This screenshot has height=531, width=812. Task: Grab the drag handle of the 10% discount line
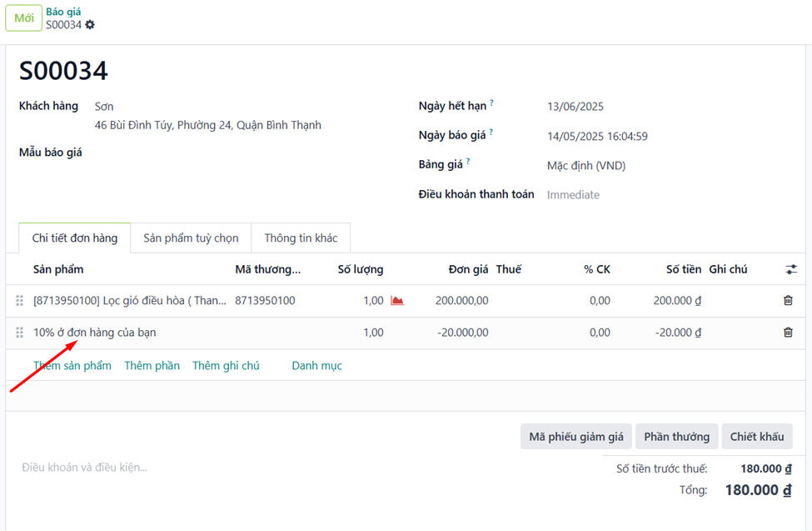(20, 333)
